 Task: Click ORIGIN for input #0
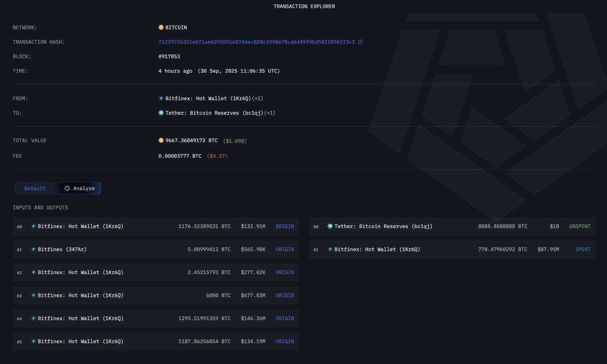tap(285, 226)
